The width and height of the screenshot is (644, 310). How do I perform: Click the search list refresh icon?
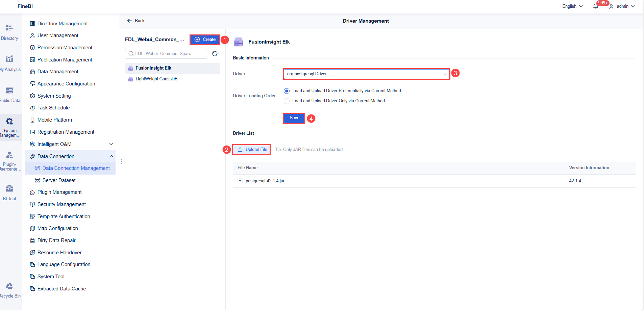click(x=215, y=53)
